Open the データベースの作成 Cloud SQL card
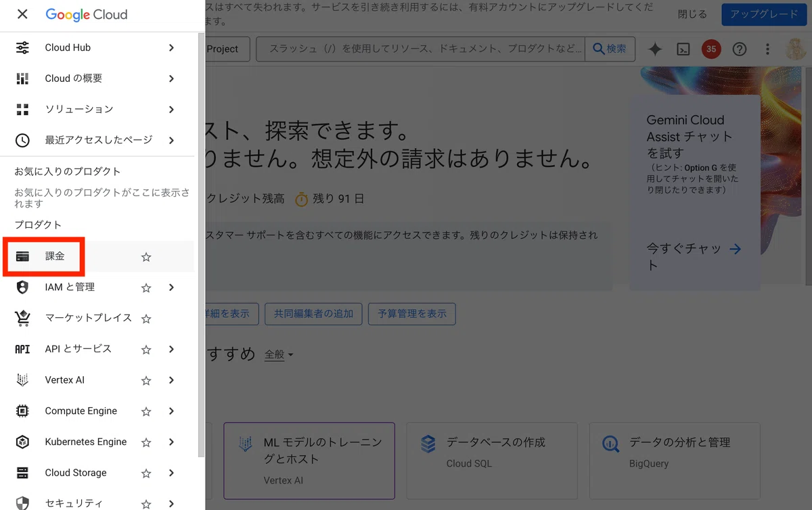This screenshot has height=510, width=812. pos(492,461)
